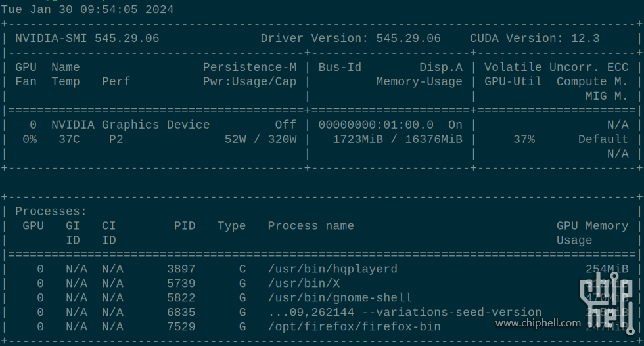Click the 'Driver Version: 545.29.06' text
This screenshot has width=644, height=346.
click(350, 39)
